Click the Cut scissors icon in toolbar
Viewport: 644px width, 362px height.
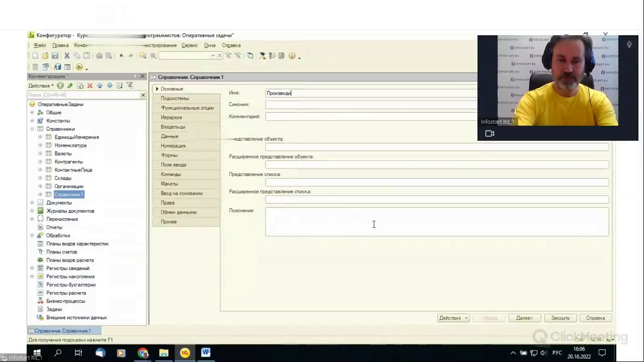coord(67,56)
